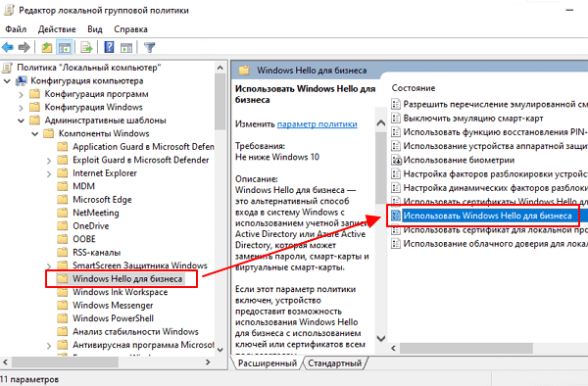This screenshot has width=588, height=386.
Task: Click the settings list horizontal scroll left arrow
Action: tap(393, 348)
